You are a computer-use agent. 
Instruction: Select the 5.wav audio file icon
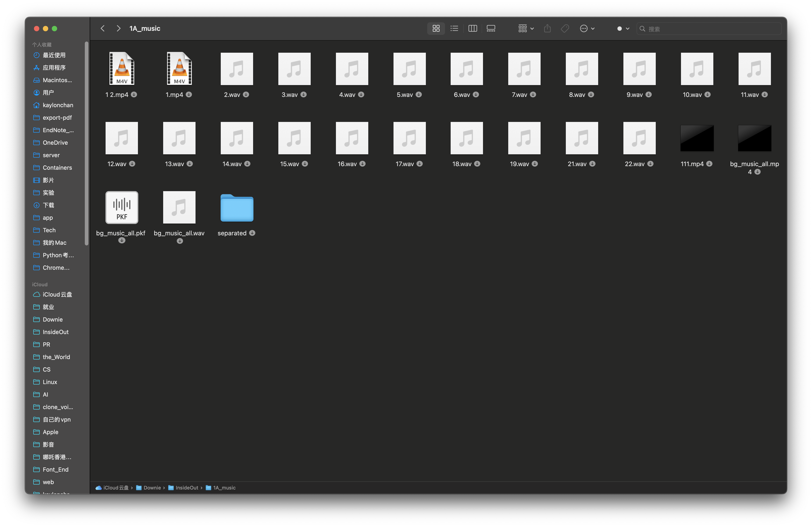[x=409, y=69]
